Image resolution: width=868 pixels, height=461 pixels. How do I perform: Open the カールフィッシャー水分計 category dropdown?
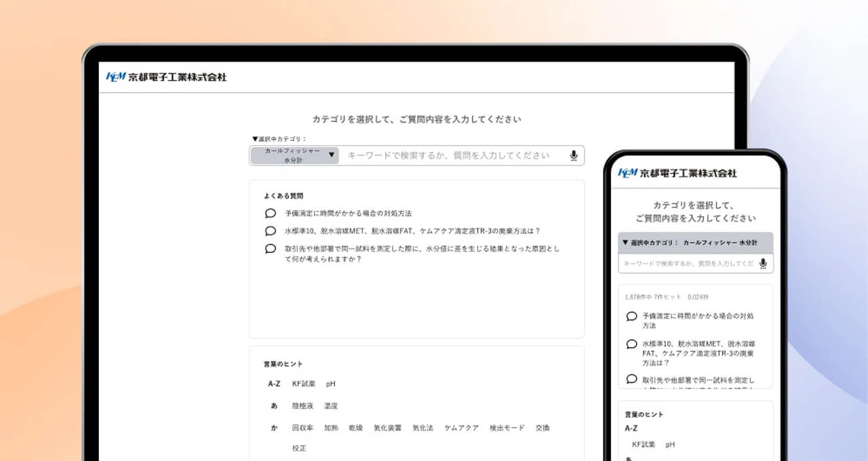(293, 155)
